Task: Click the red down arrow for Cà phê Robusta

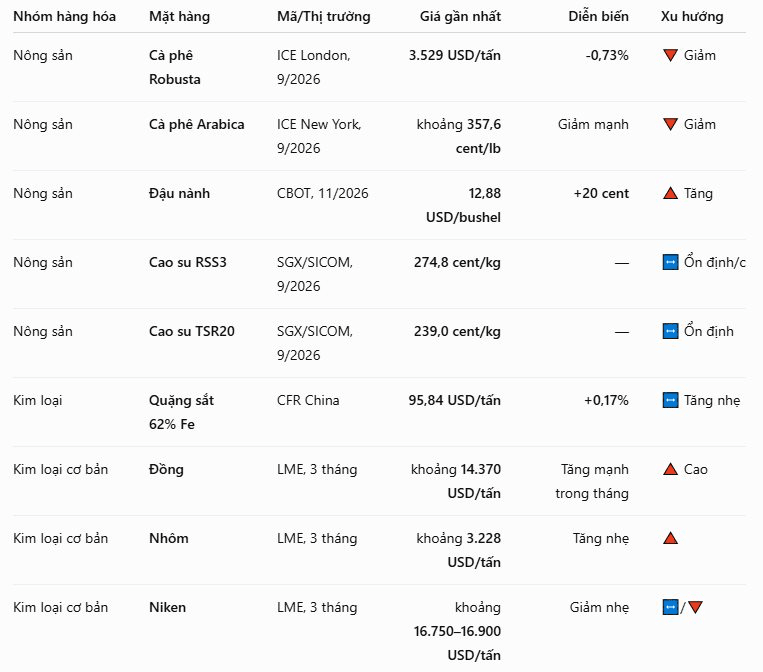Action: pyautogui.click(x=670, y=55)
